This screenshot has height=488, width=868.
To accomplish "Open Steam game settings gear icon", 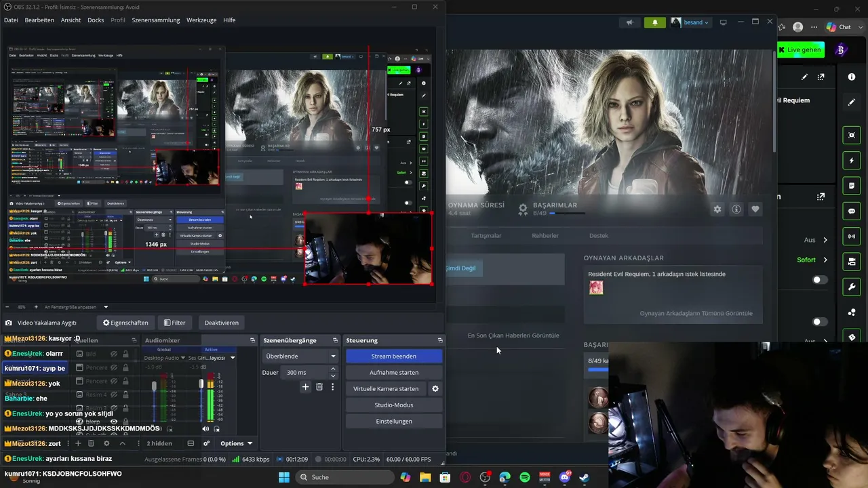I will pyautogui.click(x=717, y=209).
